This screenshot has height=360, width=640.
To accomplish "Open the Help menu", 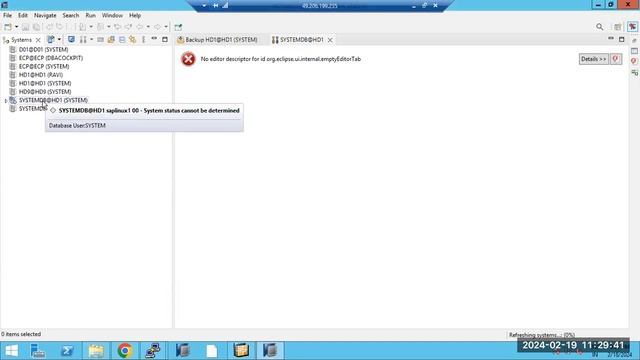I will pos(135,15).
